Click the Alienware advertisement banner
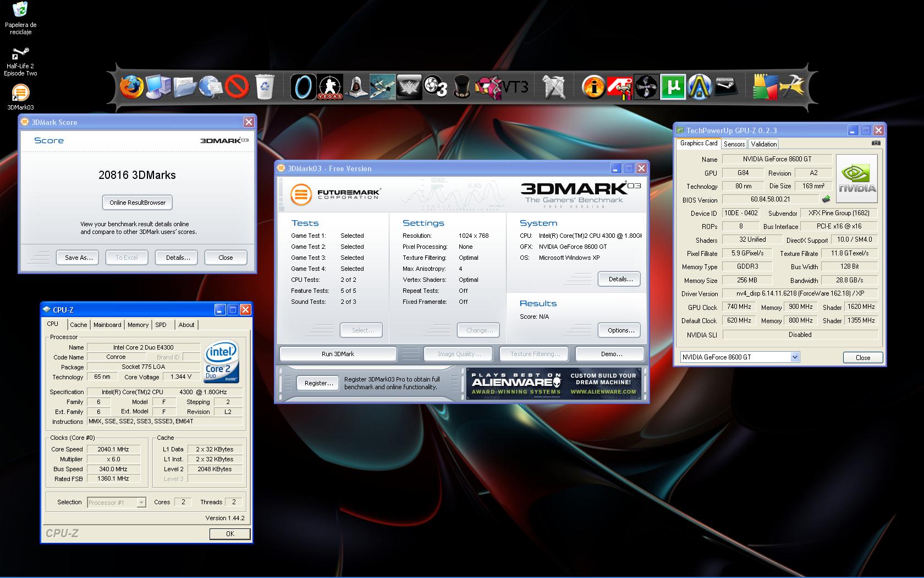This screenshot has height=578, width=924. click(554, 383)
